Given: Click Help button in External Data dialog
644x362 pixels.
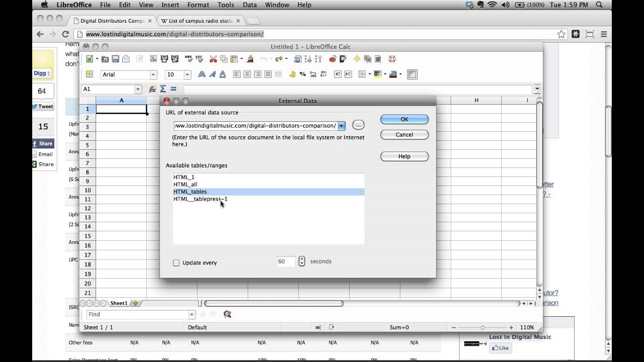Looking at the screenshot, I should tap(405, 156).
